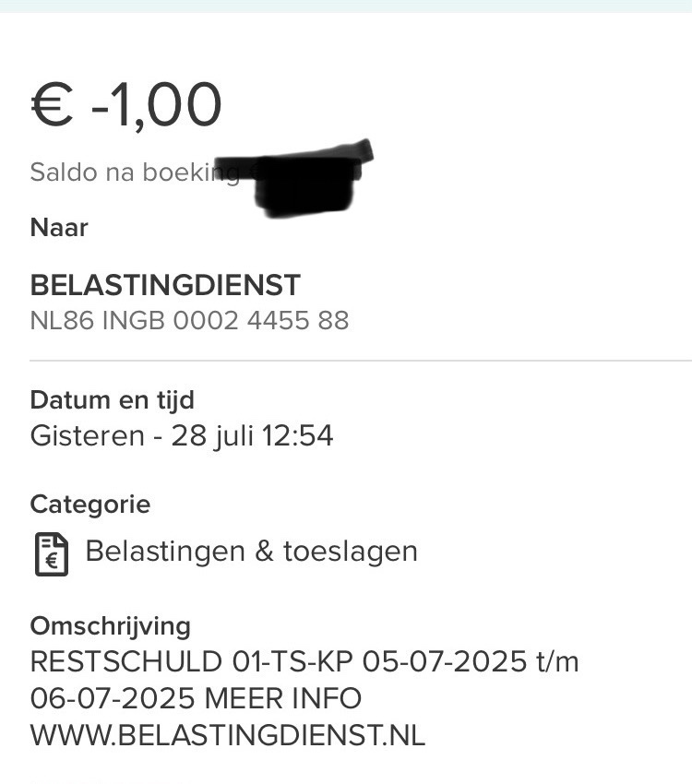Click the Gisteren date text
692x784 pixels.
click(x=87, y=435)
